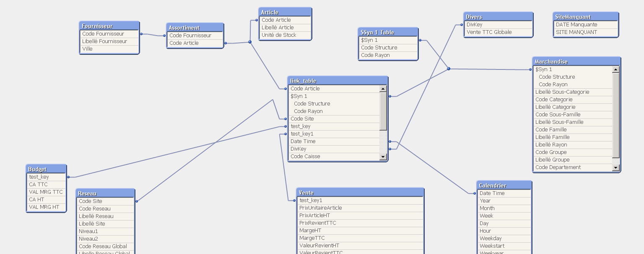
Task: Click Code Caisse field in link_table
Action: pyautogui.click(x=334, y=157)
